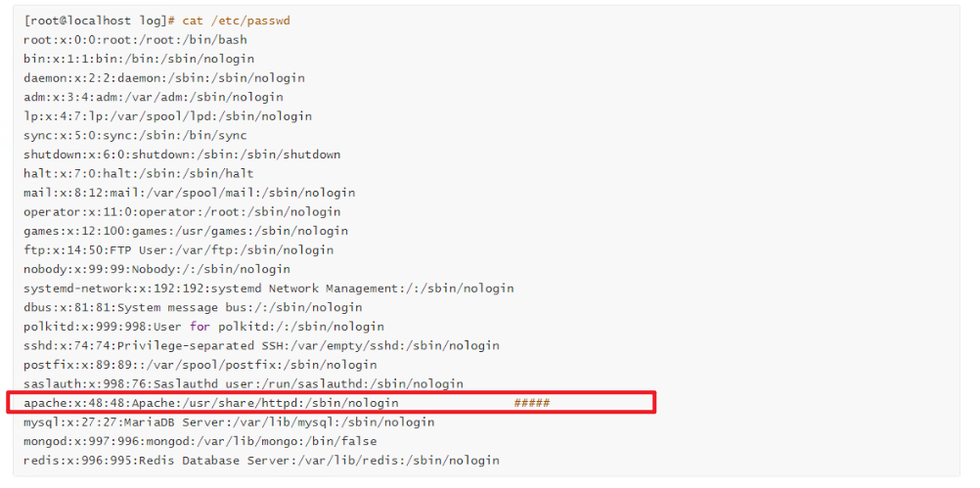Click the halt:x:7:0 line
Screen dimensions: 980x488
[x=139, y=174]
